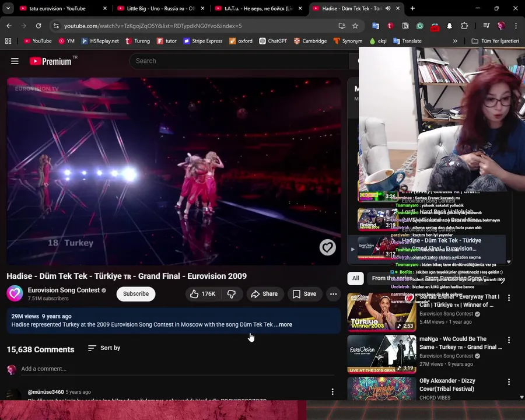The height and width of the screenshot is (420, 525).
Task: Click the Add a comment field
Action: pos(177,369)
